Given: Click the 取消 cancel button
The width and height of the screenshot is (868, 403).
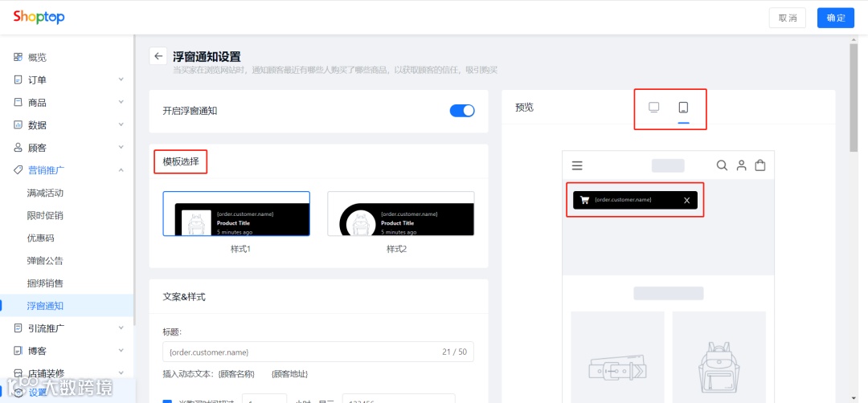Looking at the screenshot, I should (787, 18).
